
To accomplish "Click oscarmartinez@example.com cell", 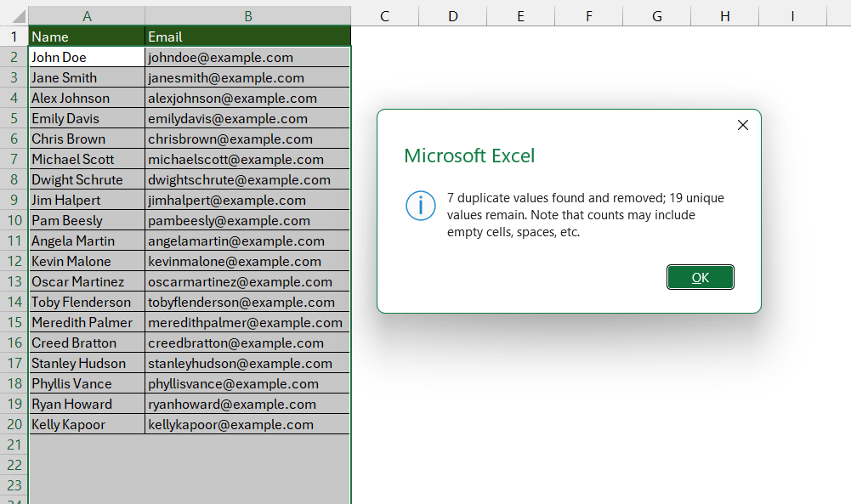I will pyautogui.click(x=248, y=281).
